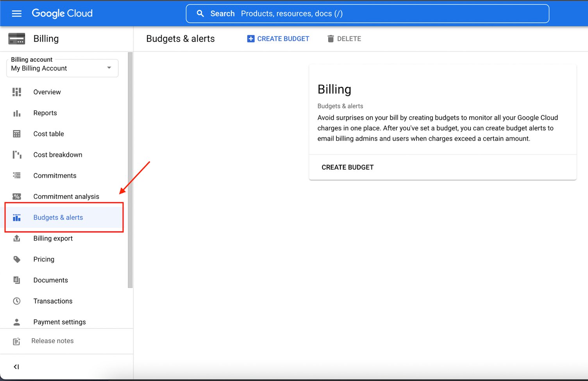Collapse the sidebar with the chevron

pos(16,367)
